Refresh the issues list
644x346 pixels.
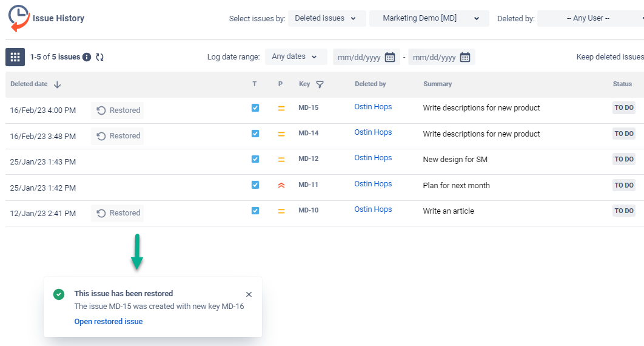[100, 57]
